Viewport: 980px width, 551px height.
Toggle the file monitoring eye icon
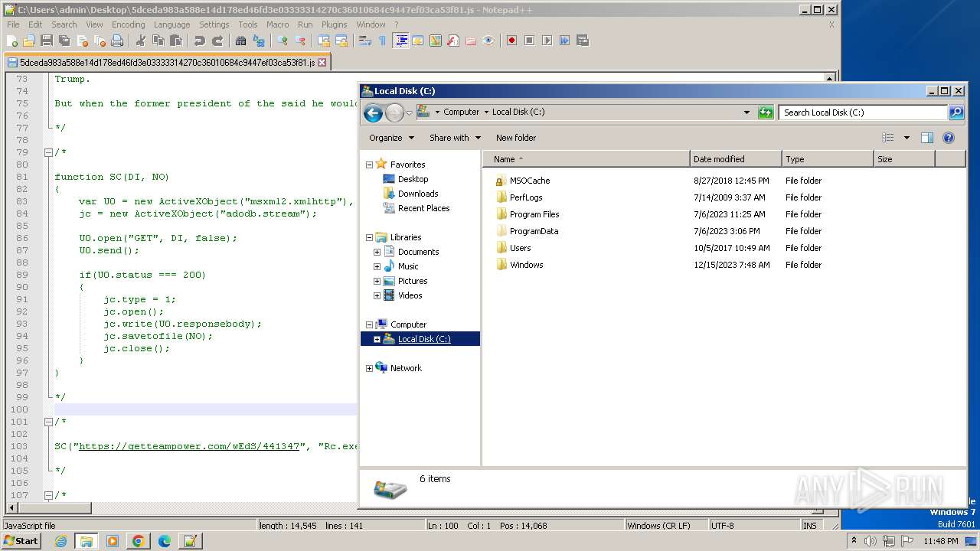[488, 41]
